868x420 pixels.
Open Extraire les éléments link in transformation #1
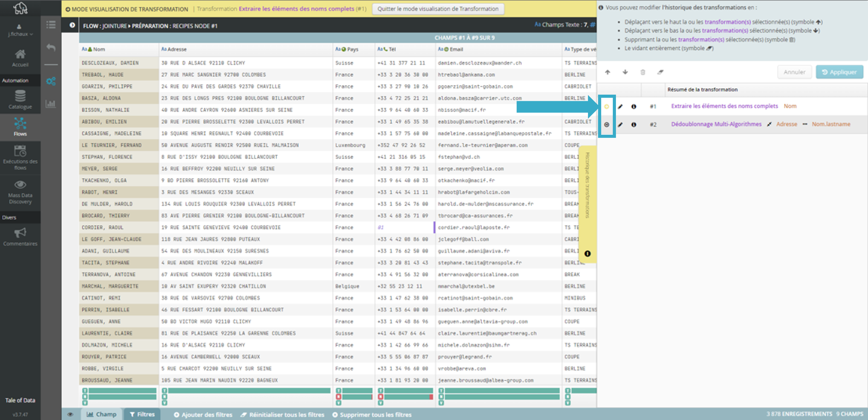[724, 106]
